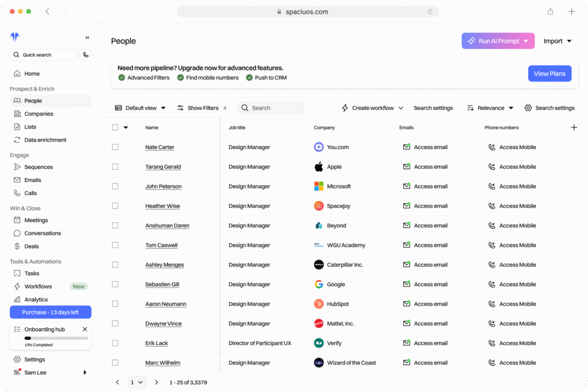Select the Anshuman Daren row checkbox

click(x=115, y=226)
